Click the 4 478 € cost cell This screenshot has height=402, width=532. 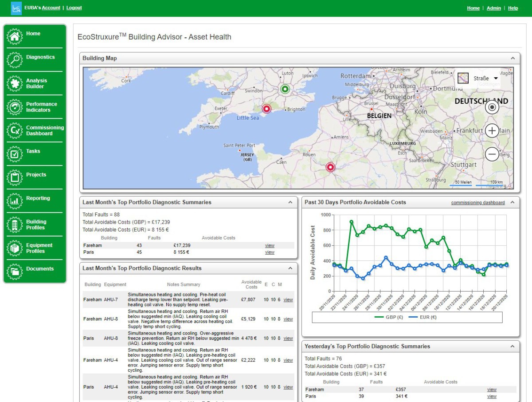click(x=249, y=339)
